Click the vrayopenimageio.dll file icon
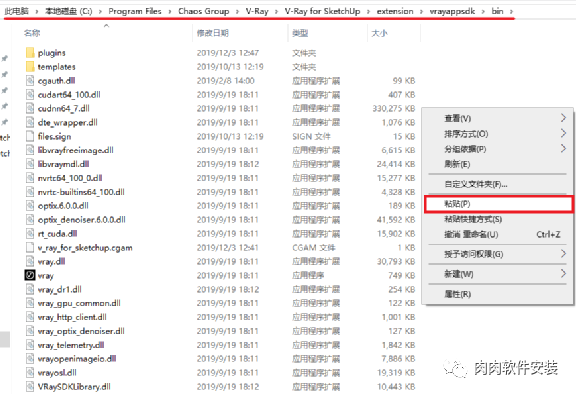This screenshot has height=394, width=576. click(x=30, y=358)
